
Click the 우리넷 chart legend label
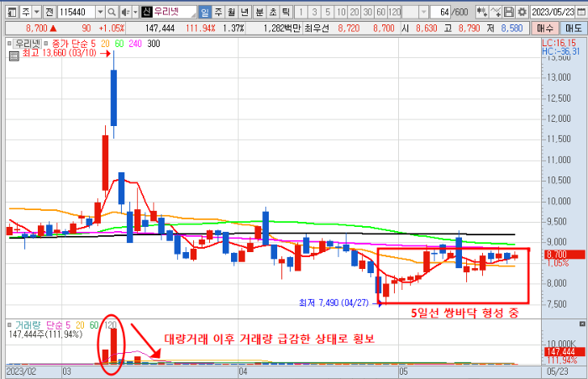click(x=28, y=44)
